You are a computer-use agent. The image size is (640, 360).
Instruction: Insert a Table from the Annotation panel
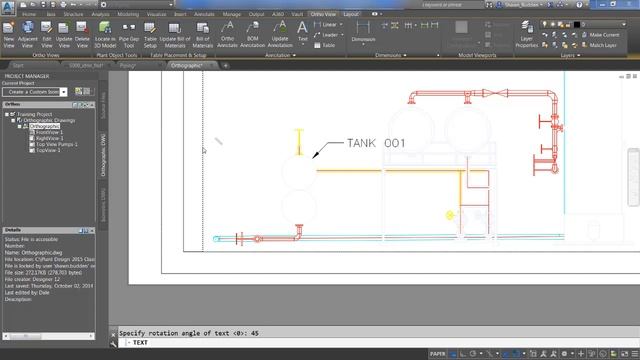(x=325, y=45)
